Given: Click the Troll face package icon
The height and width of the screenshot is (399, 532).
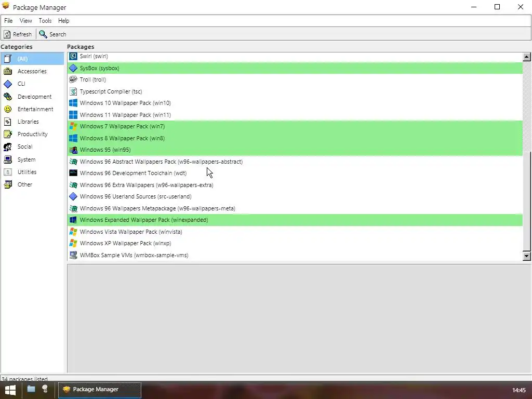Looking at the screenshot, I should click(x=73, y=79).
